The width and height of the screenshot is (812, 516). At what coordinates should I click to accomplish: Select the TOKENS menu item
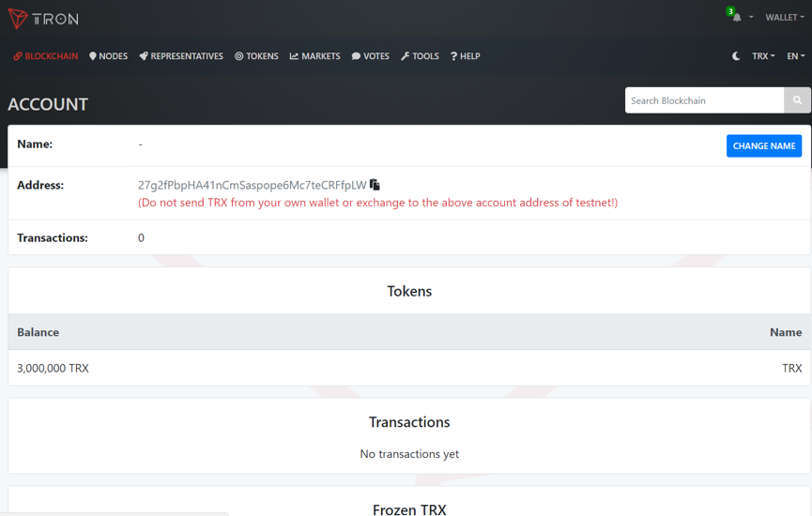click(x=256, y=56)
